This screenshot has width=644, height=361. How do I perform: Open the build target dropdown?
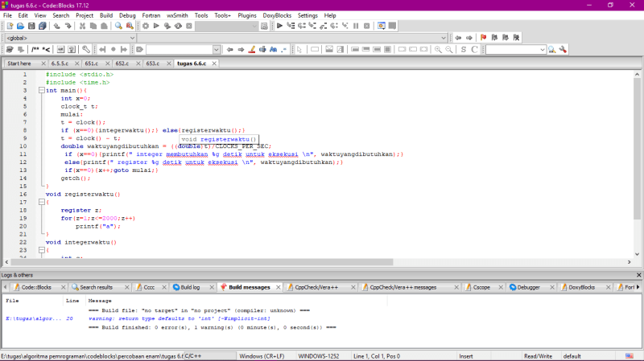(225, 26)
